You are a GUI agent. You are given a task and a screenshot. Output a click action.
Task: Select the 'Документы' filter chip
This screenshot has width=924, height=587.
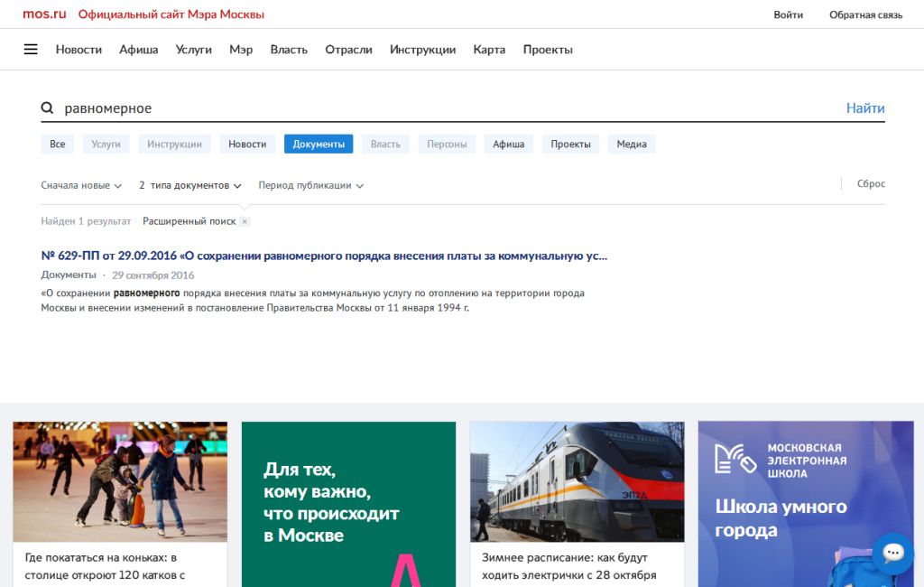[x=319, y=144]
